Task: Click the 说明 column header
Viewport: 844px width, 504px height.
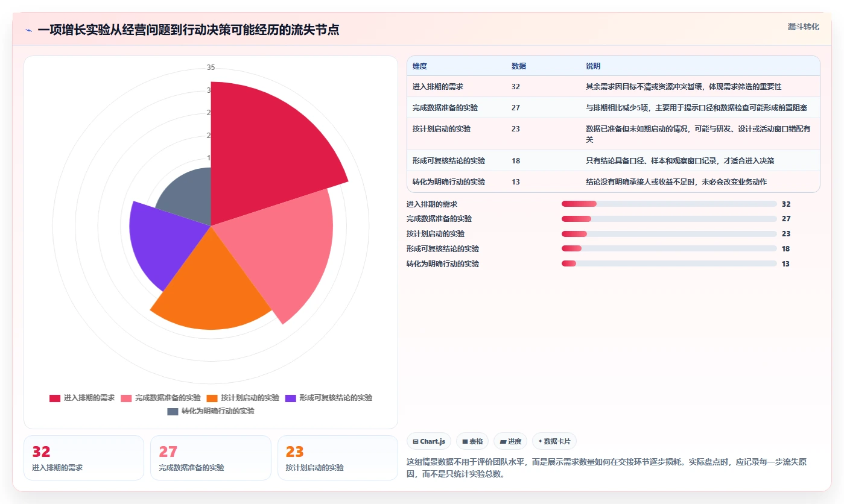Action: (x=593, y=66)
